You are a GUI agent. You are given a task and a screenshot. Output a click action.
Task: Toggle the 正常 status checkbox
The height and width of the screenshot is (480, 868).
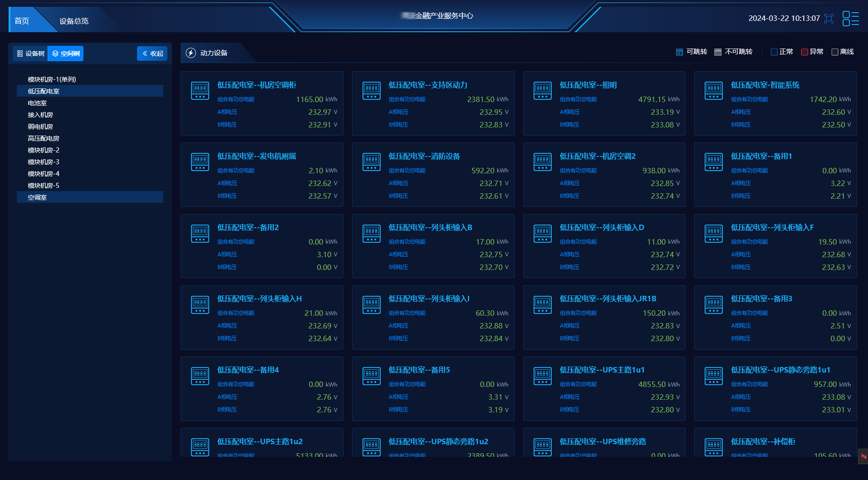[x=774, y=52]
